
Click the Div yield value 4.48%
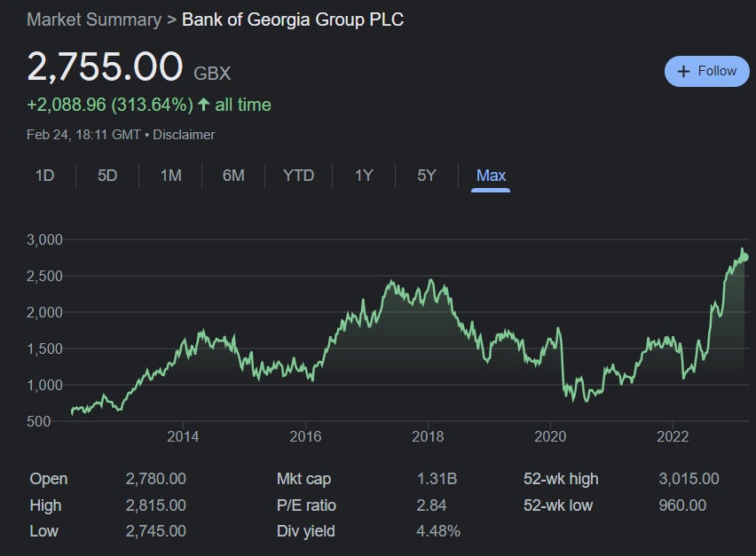coord(438,531)
